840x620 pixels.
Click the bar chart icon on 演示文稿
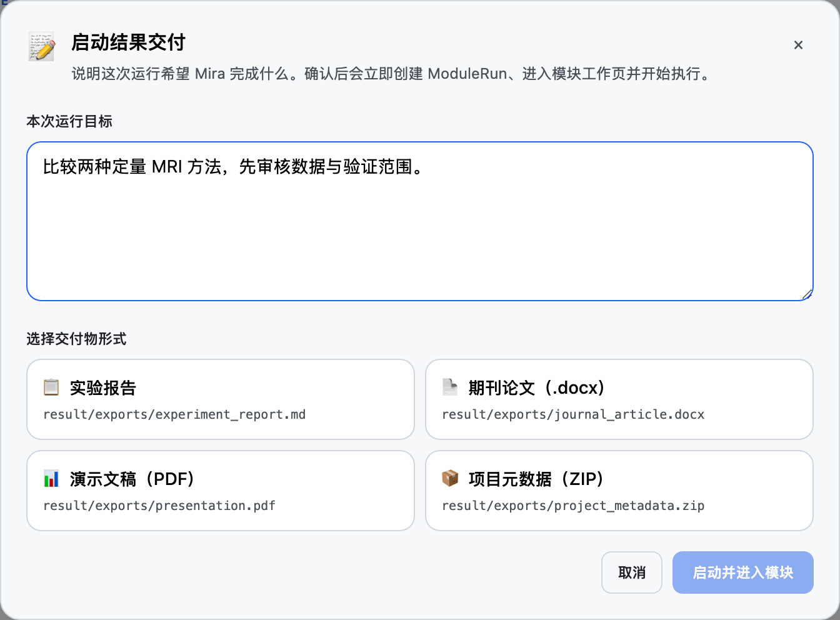tap(51, 479)
